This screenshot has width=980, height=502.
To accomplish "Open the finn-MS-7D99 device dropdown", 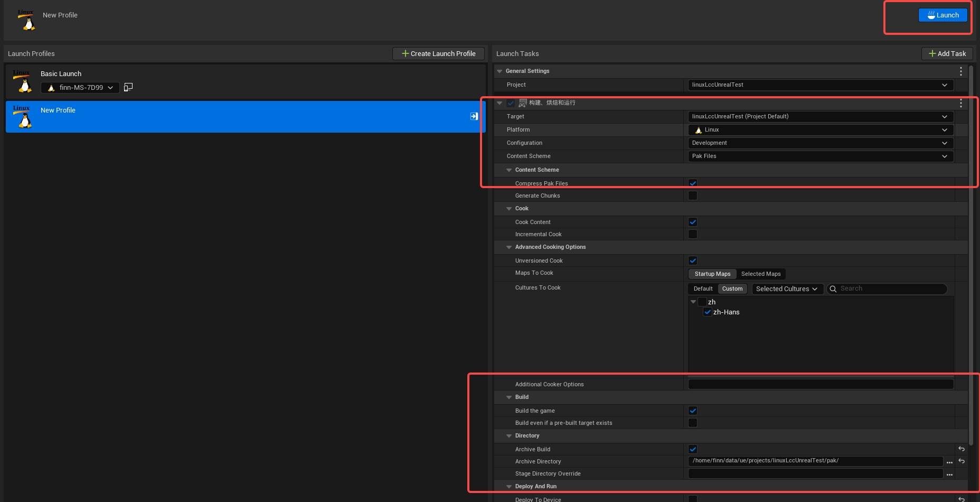I will click(x=80, y=88).
